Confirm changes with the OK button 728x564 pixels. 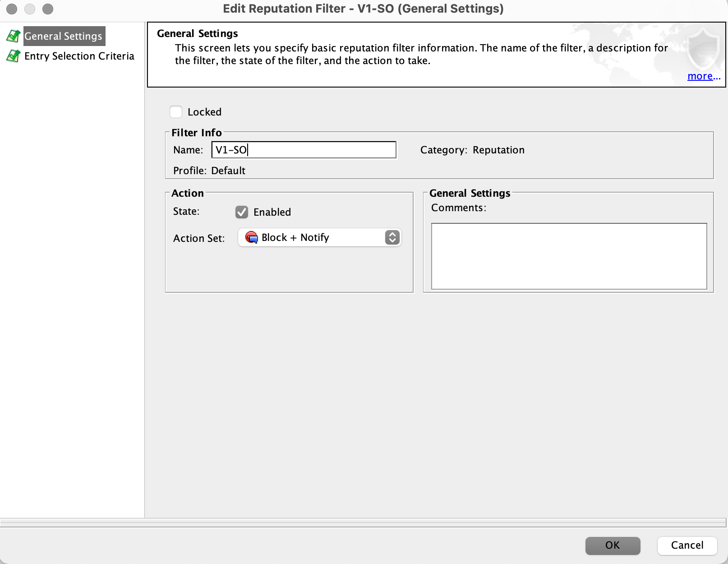(613, 546)
